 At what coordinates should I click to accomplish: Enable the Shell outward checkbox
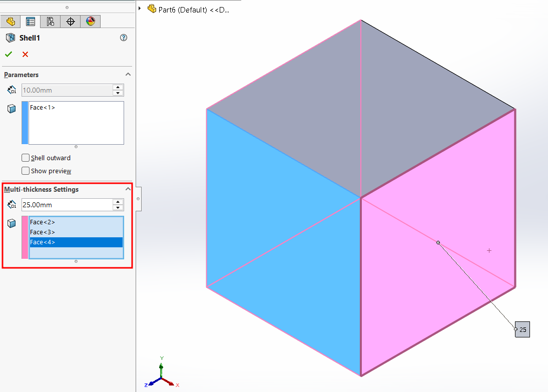(x=26, y=158)
